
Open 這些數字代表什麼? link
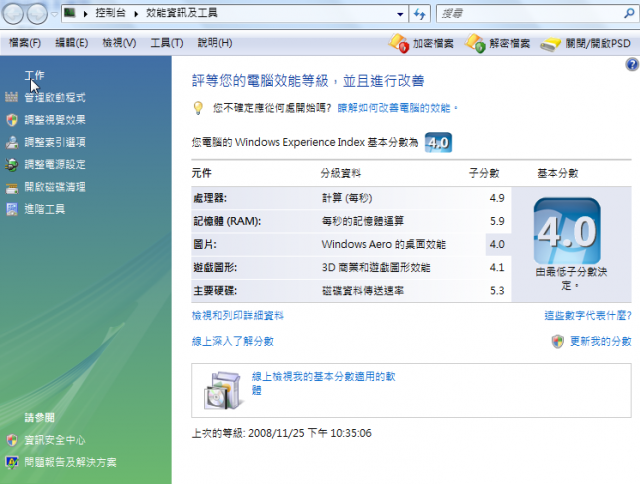[x=588, y=315]
